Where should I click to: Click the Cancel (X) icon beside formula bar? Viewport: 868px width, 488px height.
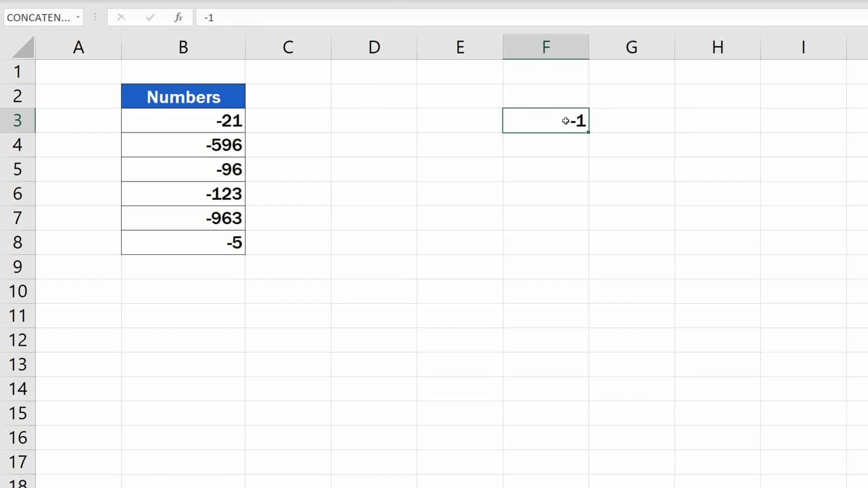click(121, 17)
